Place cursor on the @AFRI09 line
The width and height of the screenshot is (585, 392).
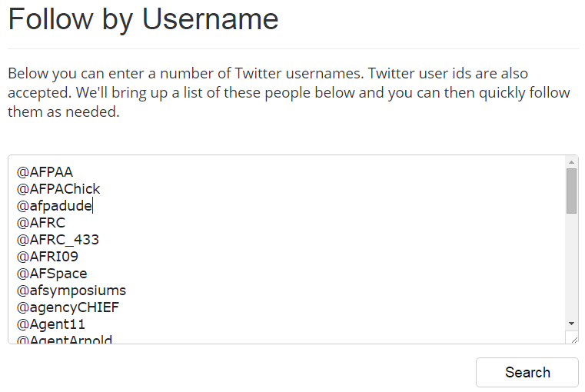pyautogui.click(x=47, y=257)
